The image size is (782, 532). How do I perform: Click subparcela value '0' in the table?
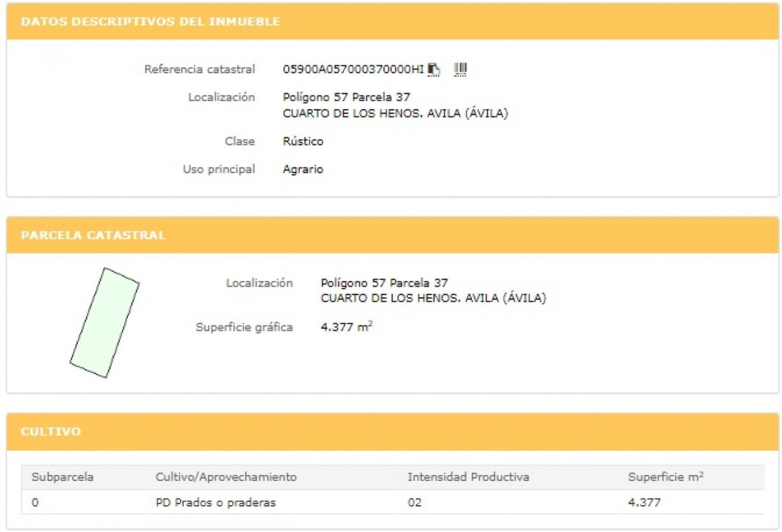35,502
